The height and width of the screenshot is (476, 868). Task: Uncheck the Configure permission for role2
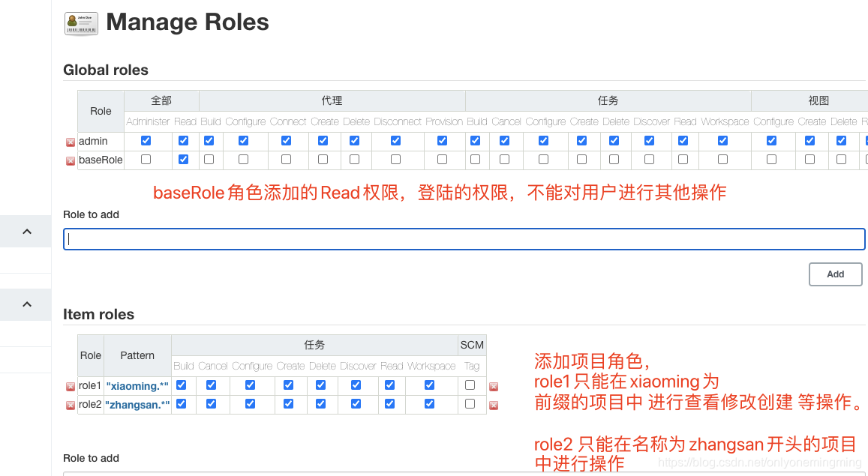[250, 404]
